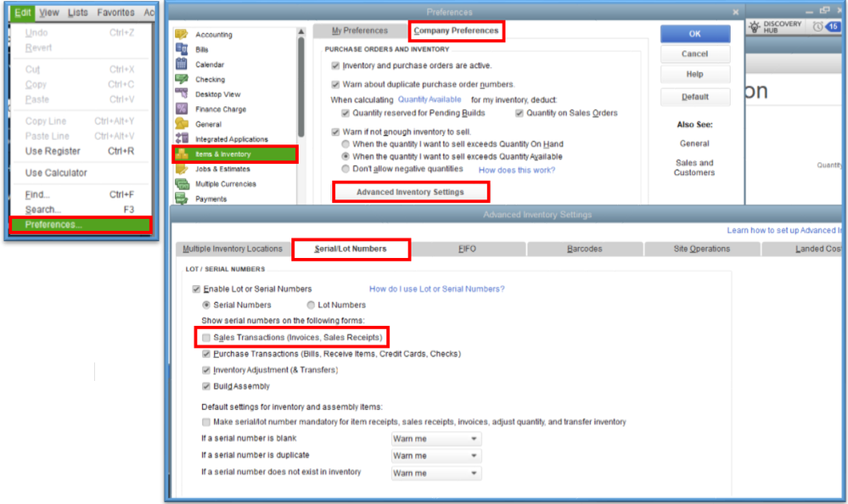Image resolution: width=848 pixels, height=504 pixels.
Task: Open the serial number is blank dropdown
Action: [436, 439]
